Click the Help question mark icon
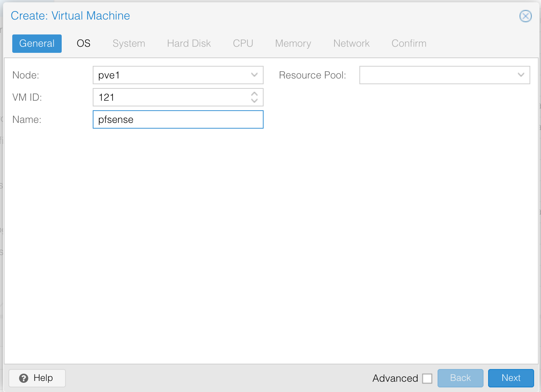The width and height of the screenshot is (541, 392). tap(24, 378)
